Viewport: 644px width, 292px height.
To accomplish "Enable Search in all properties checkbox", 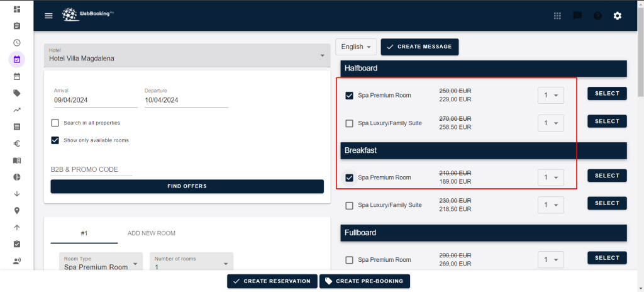I will (55, 123).
